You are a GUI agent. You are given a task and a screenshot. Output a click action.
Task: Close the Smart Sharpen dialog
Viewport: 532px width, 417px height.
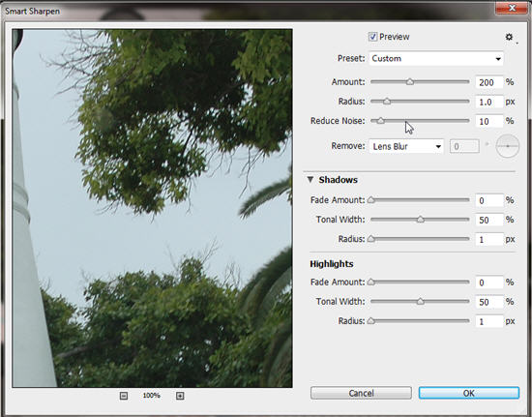512,8
